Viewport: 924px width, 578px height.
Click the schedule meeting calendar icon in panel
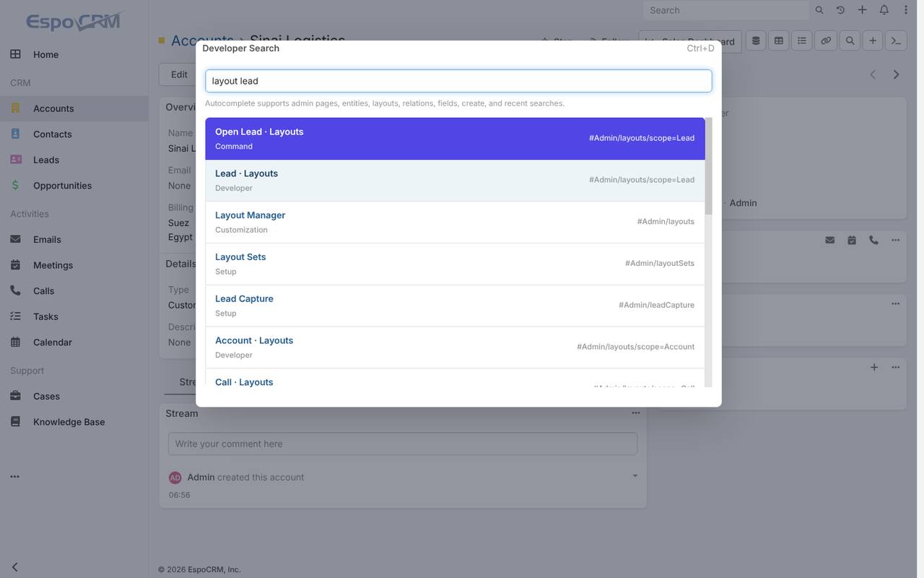tap(852, 240)
